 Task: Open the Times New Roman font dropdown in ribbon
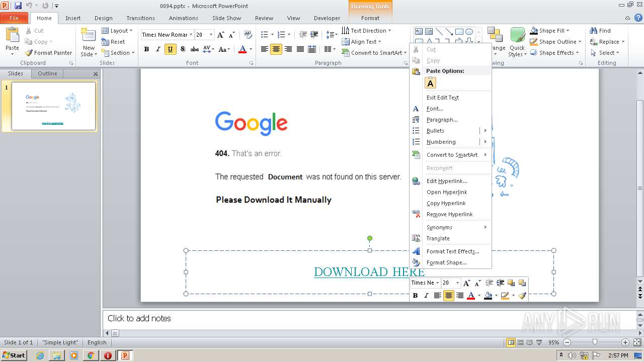(191, 35)
